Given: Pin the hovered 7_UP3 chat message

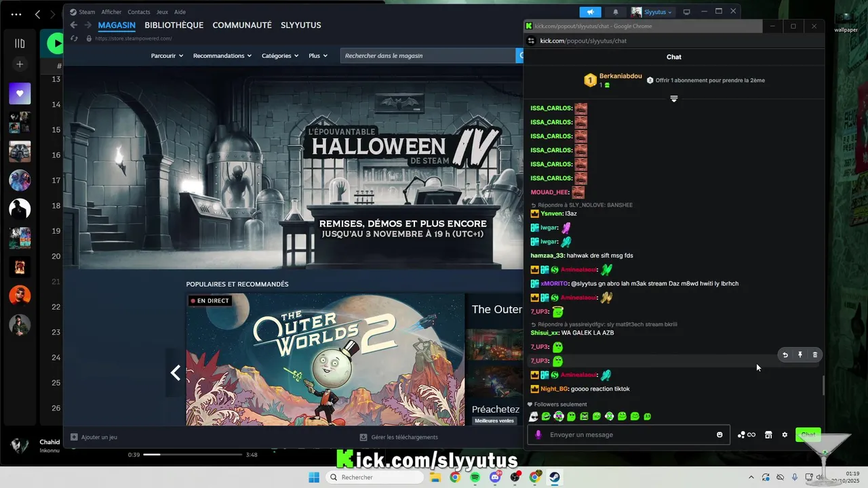Looking at the screenshot, I should [800, 354].
